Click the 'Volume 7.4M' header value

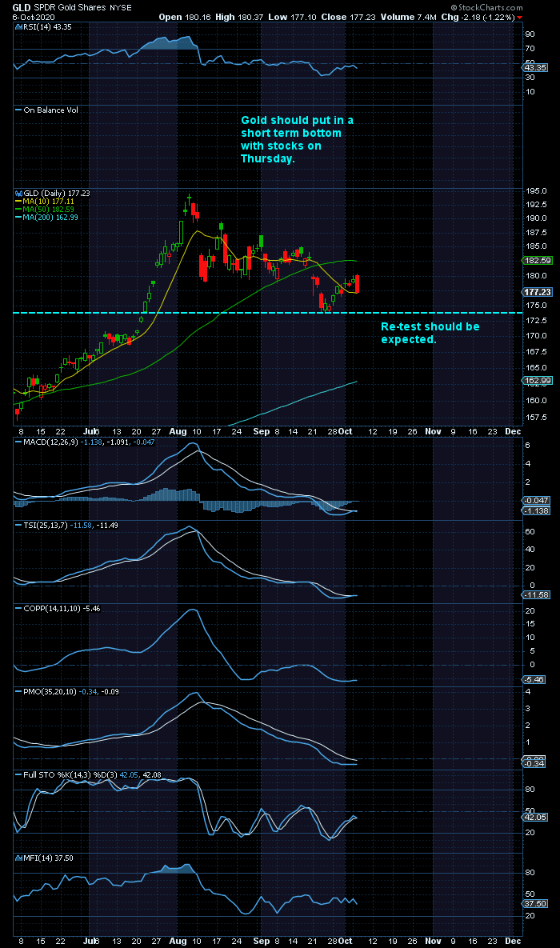[408, 18]
